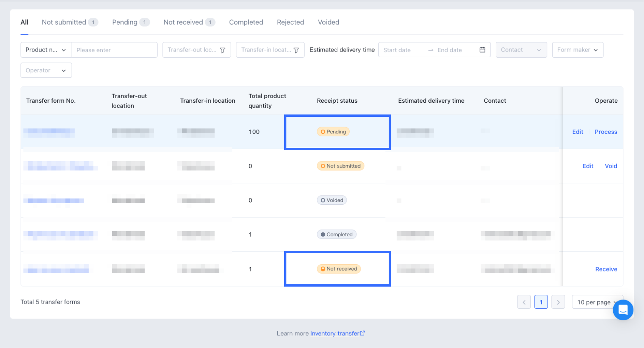Expand the Contact filter dropdown
This screenshot has height=348, width=644.
coord(521,50)
